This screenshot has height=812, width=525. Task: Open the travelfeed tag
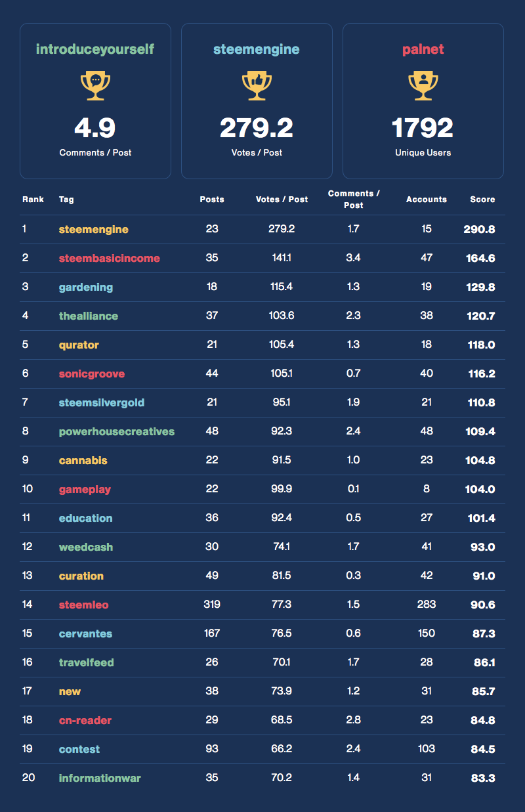(x=87, y=662)
